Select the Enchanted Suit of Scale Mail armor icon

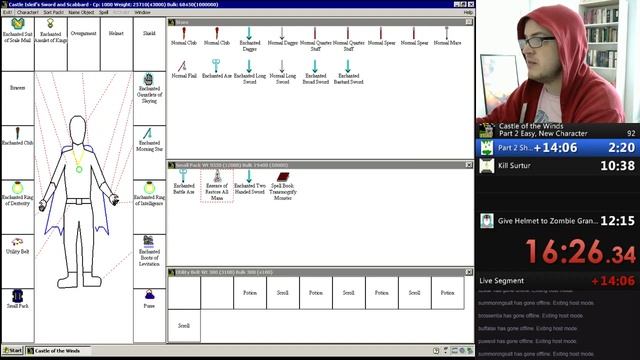click(x=18, y=24)
